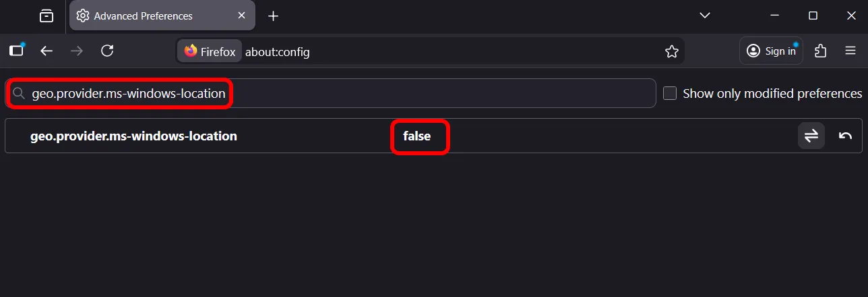868x297 pixels.
Task: Open a new tab with plus
Action: pos(273,16)
